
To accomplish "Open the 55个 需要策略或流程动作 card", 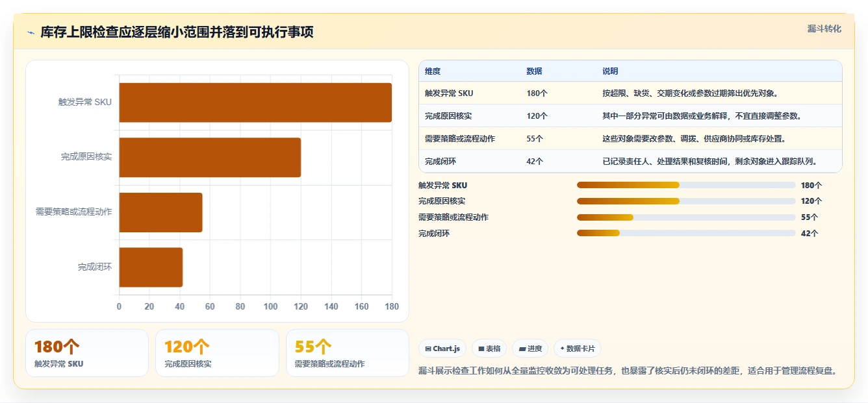I will (x=348, y=353).
